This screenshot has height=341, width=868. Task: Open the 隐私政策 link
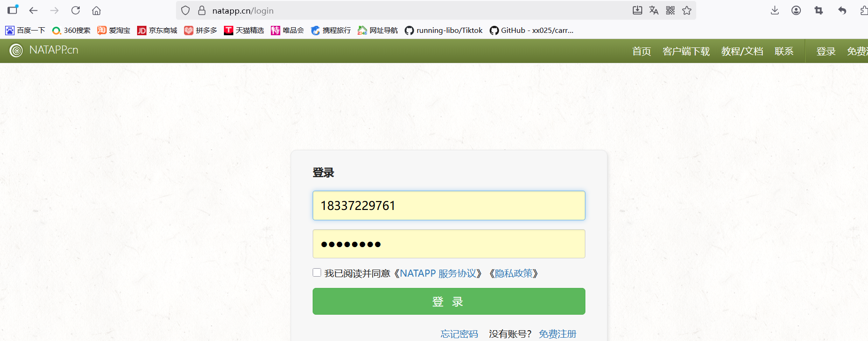(514, 273)
